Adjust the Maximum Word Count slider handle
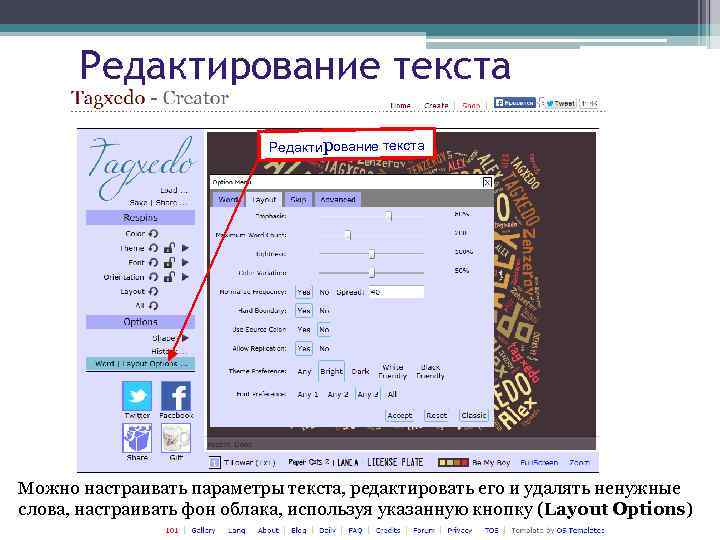Viewport: 720px width, 540px height. [348, 235]
